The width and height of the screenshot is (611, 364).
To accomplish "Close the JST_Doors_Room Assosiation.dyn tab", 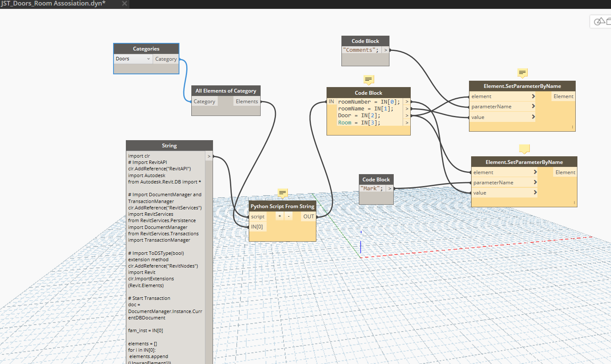I will (x=124, y=3).
